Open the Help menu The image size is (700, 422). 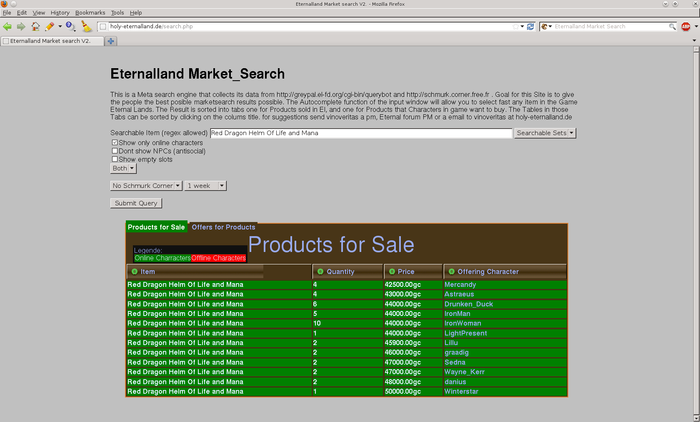[x=135, y=13]
